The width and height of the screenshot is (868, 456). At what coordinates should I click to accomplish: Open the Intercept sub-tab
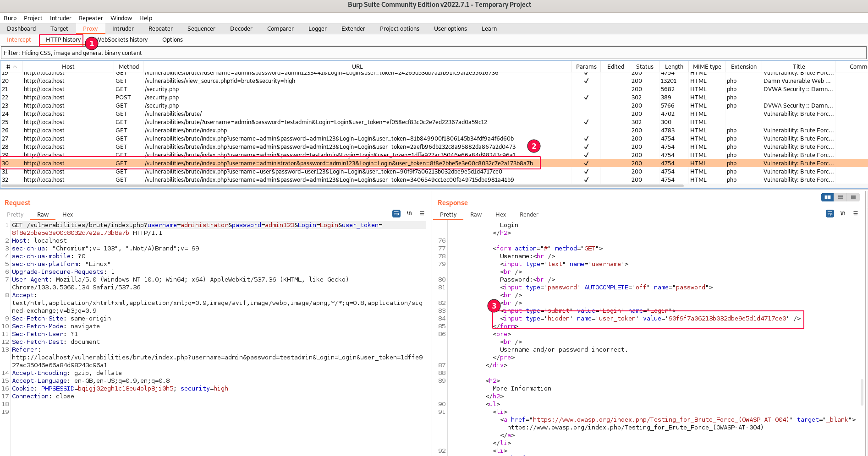coord(19,40)
